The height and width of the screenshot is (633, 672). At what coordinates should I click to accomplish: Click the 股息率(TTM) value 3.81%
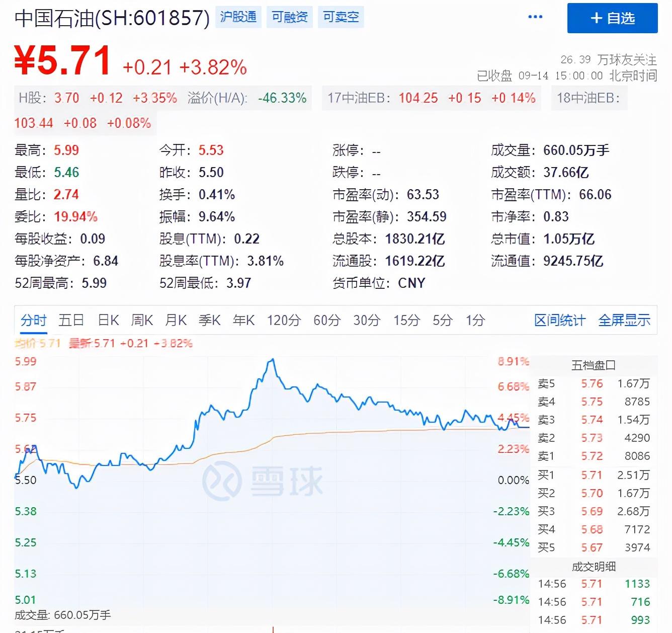(x=265, y=261)
